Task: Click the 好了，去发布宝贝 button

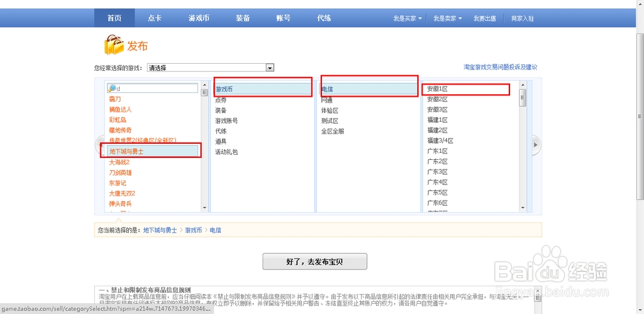Action: tap(315, 261)
